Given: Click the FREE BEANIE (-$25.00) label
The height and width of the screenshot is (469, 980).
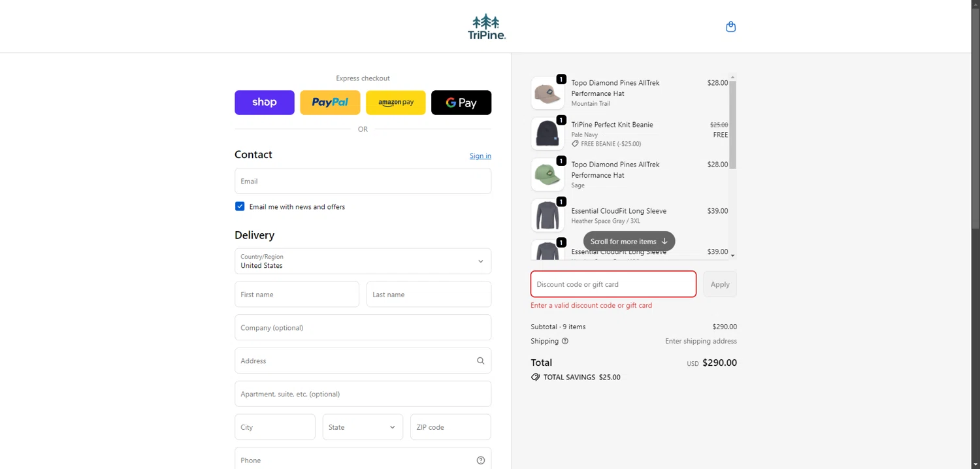Looking at the screenshot, I should coord(611,144).
